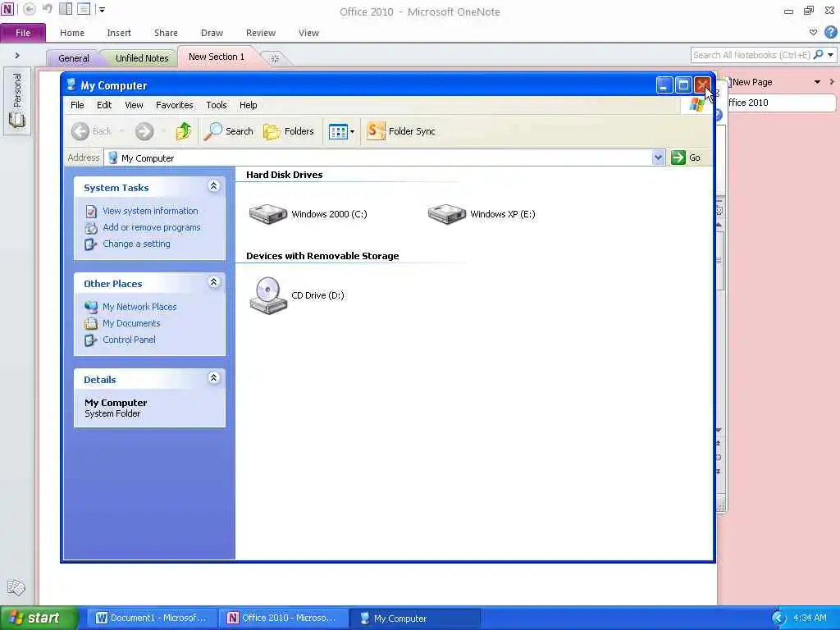Open Help menu in My Computer

pyautogui.click(x=248, y=105)
